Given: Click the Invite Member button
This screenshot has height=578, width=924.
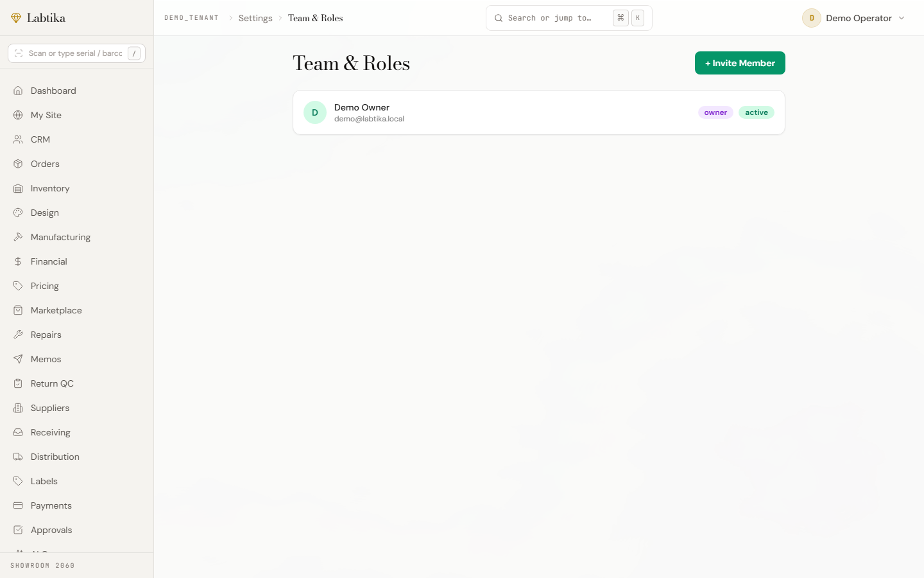Looking at the screenshot, I should [x=740, y=63].
